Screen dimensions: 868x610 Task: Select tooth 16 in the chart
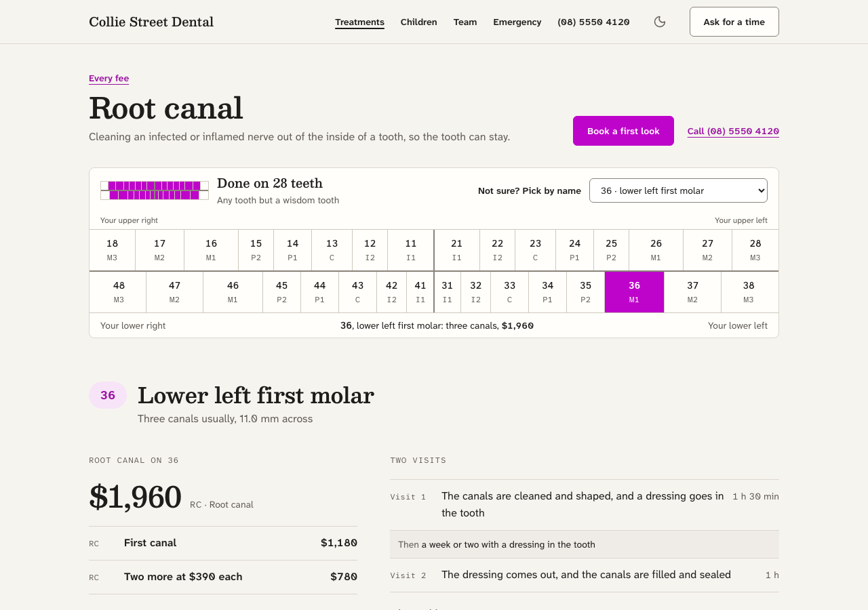click(212, 250)
